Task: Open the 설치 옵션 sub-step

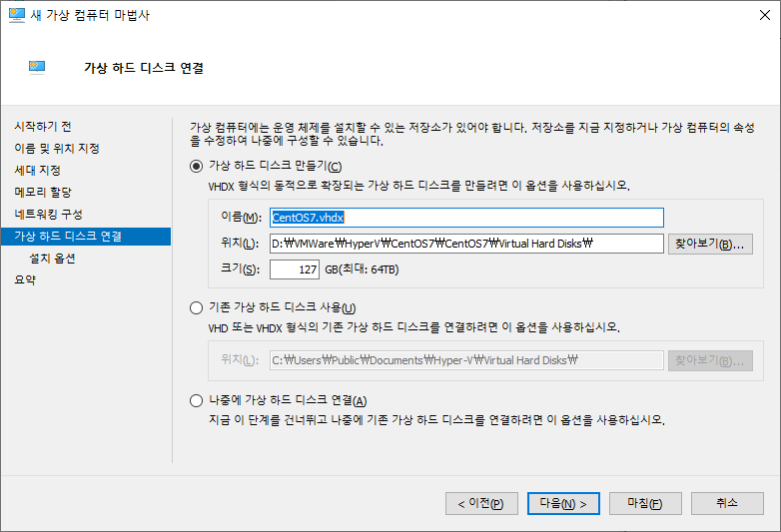Action: tap(52, 259)
